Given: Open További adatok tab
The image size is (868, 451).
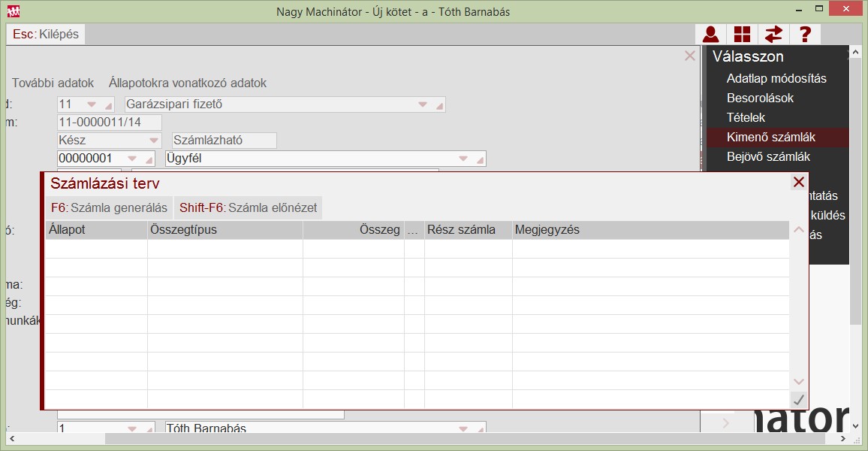Looking at the screenshot, I should tap(53, 83).
